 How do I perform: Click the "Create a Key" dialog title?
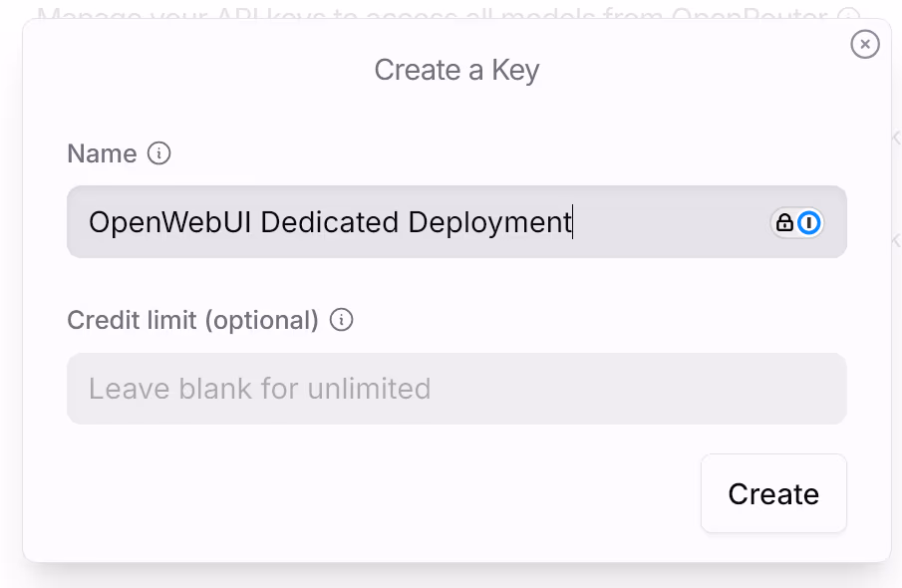pos(456,70)
